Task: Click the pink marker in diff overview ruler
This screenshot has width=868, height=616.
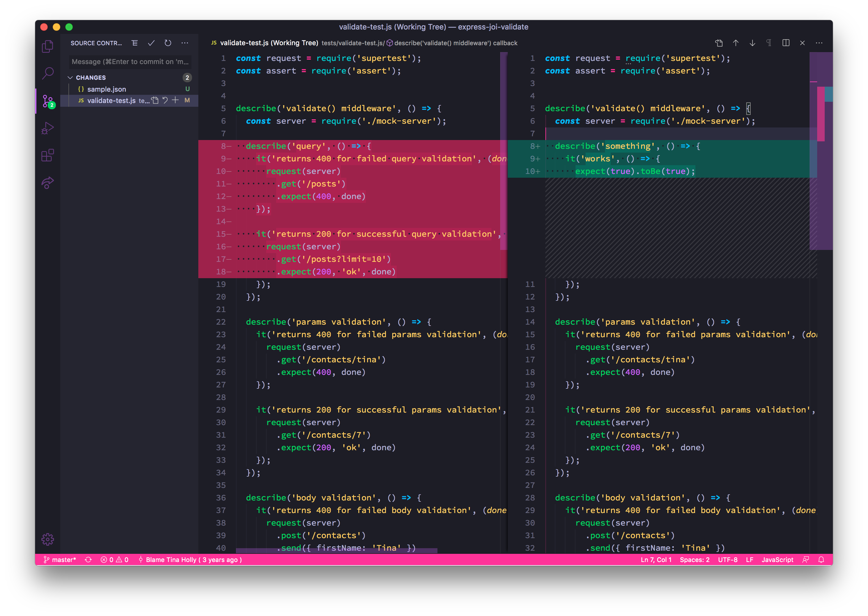Action: click(x=821, y=114)
